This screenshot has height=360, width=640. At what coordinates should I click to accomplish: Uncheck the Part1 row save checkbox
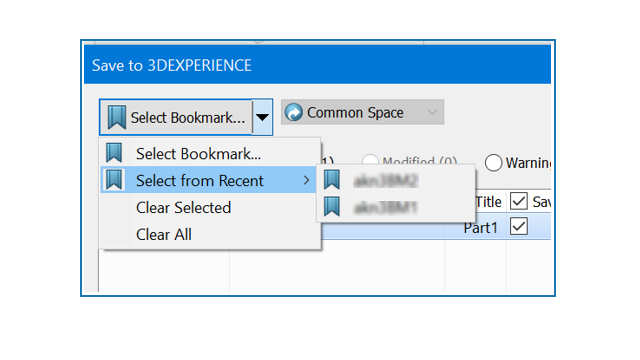(x=519, y=227)
